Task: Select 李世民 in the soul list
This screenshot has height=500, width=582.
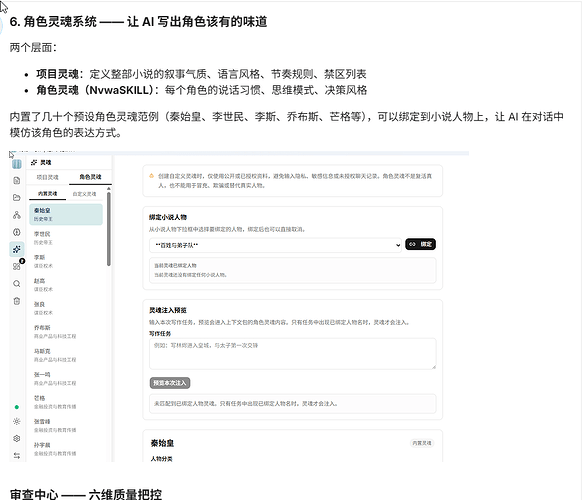Action: (66, 238)
